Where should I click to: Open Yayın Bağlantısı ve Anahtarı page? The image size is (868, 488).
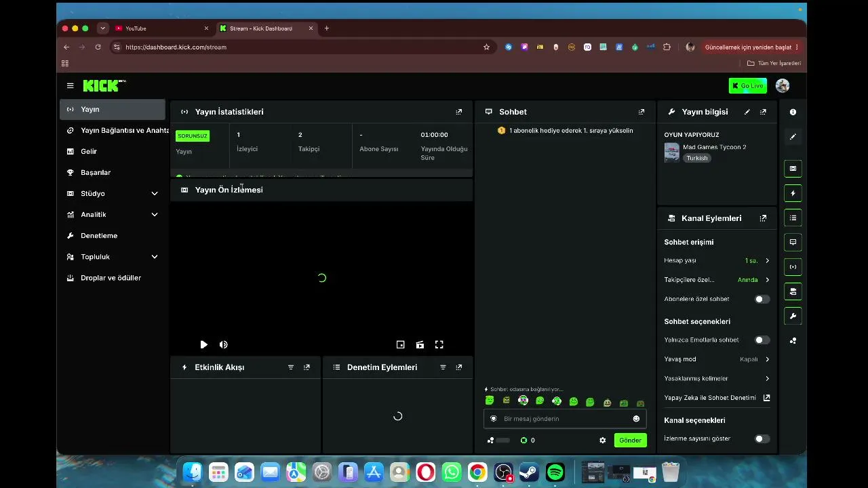113,131
